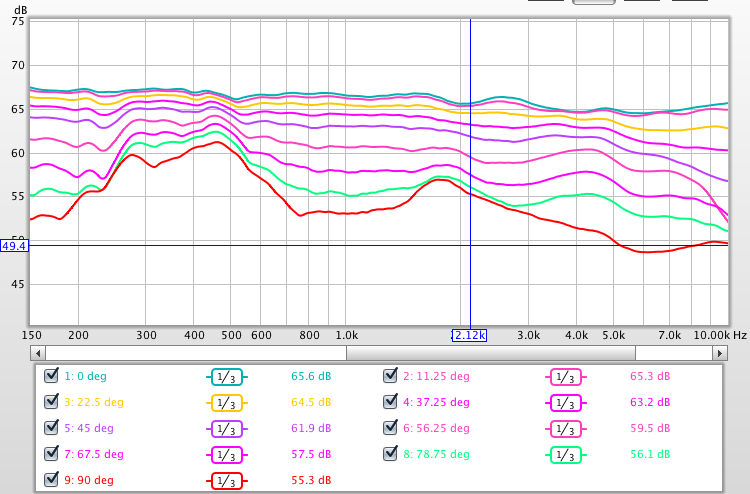Click the horizontal scrollbar thumb below the graph

click(x=490, y=353)
